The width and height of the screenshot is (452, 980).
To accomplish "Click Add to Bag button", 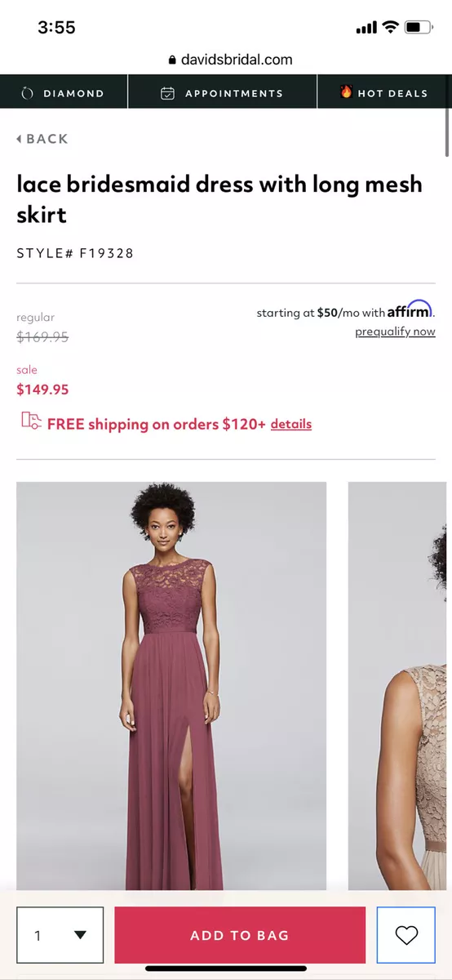I will [240, 935].
